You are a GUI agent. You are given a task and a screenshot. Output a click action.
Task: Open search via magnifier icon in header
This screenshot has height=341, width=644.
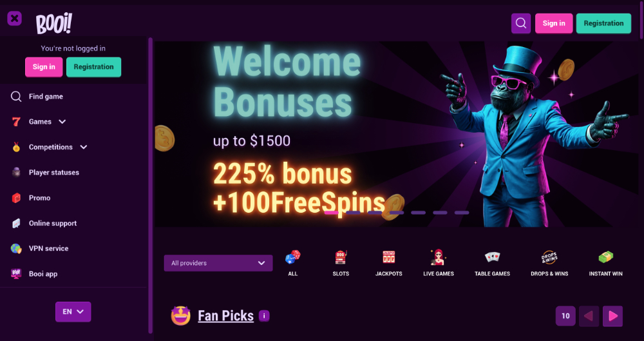pyautogui.click(x=521, y=23)
